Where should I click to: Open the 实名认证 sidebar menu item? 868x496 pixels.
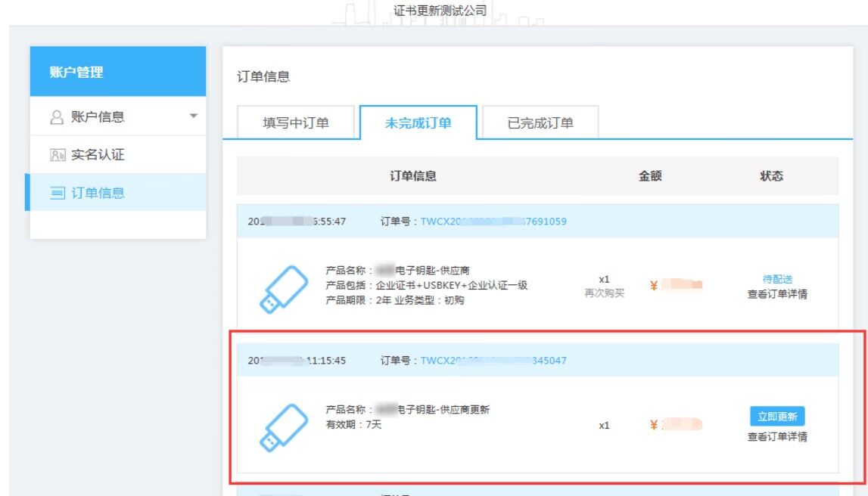click(x=98, y=155)
